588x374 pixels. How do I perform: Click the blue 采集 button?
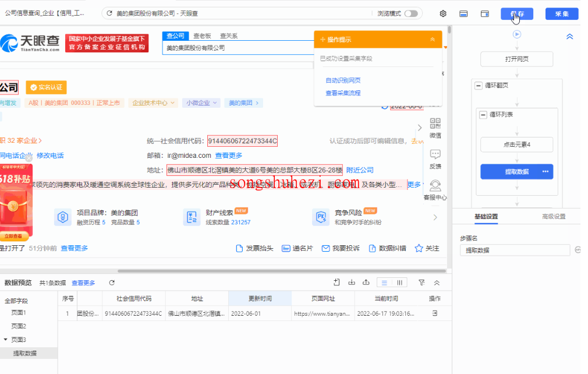562,14
